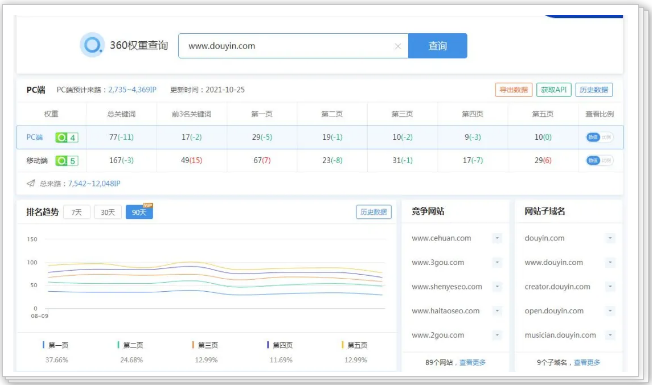Screen dimensions: 652x385
Task: Open 历史数据 button in PC端 header
Action: pyautogui.click(x=594, y=90)
